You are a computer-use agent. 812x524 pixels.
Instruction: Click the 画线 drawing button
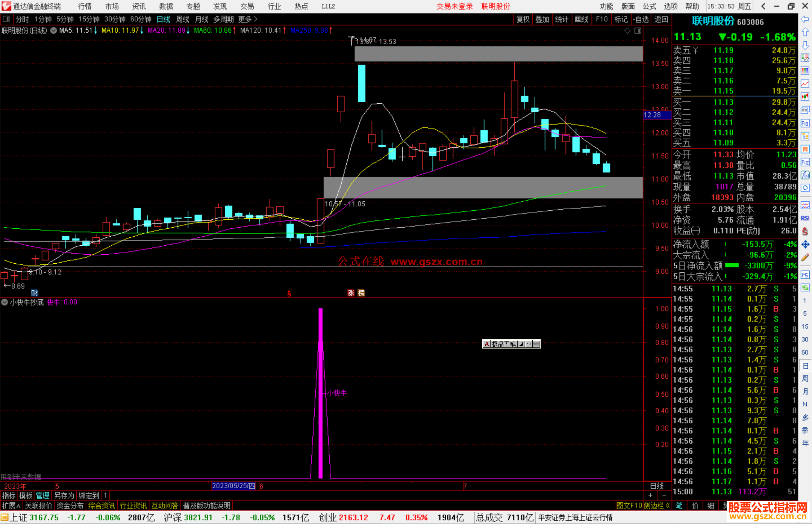pyautogui.click(x=581, y=19)
